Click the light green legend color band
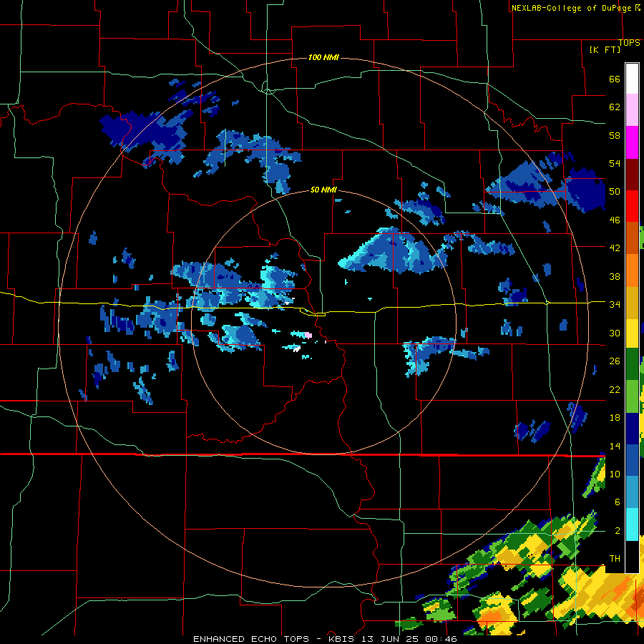Viewport: 644px width, 644px height. [x=632, y=396]
